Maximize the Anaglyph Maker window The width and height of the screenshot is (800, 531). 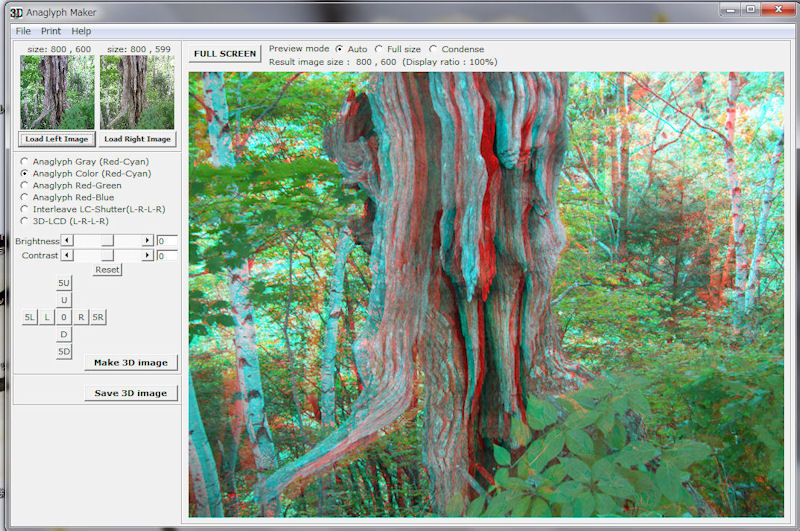pos(751,9)
